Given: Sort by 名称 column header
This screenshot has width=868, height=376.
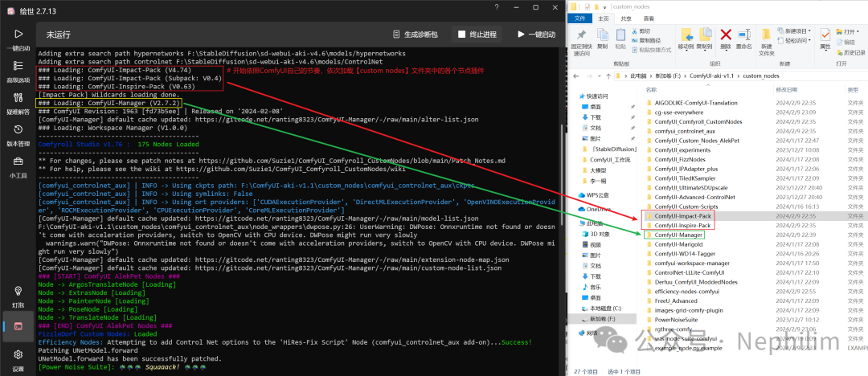Looking at the screenshot, I should click(652, 90).
